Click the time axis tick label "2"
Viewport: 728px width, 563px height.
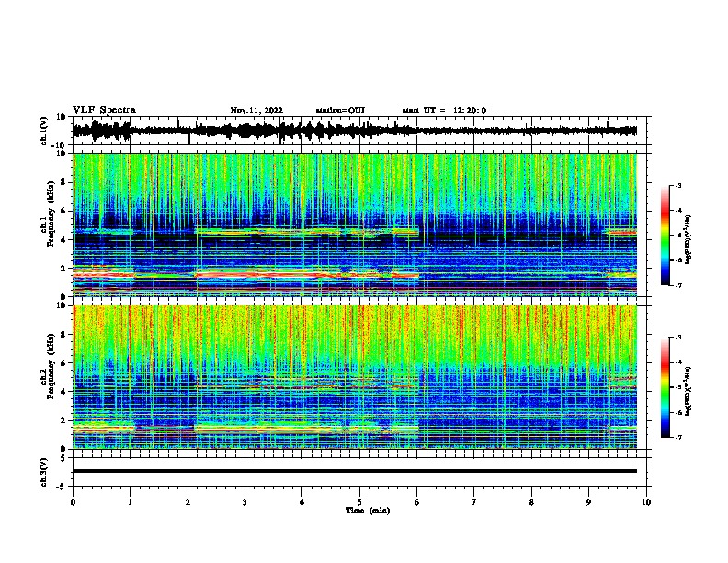(188, 502)
